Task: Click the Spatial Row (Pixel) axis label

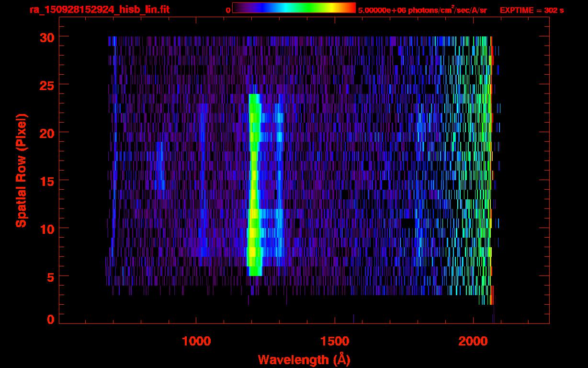Action: click(22, 170)
